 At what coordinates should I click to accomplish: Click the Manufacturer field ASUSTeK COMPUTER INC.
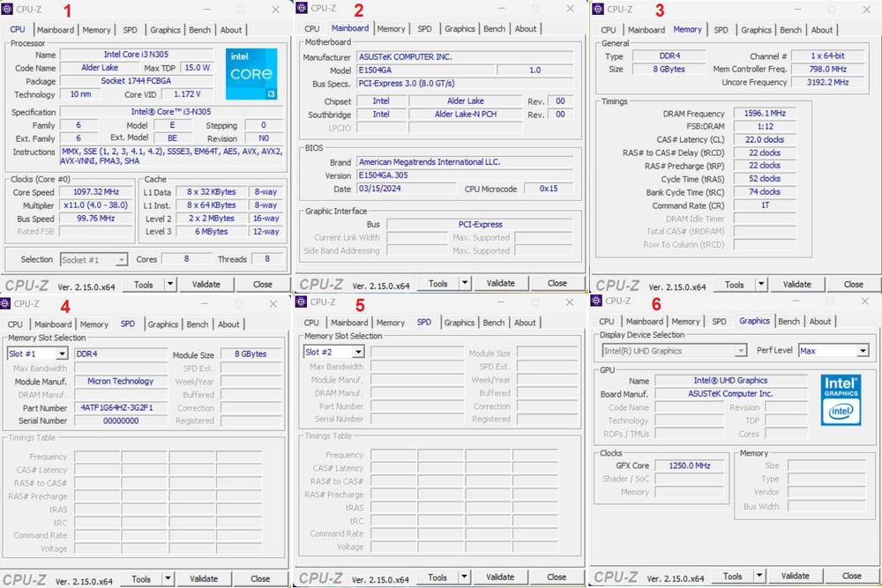pyautogui.click(x=465, y=56)
